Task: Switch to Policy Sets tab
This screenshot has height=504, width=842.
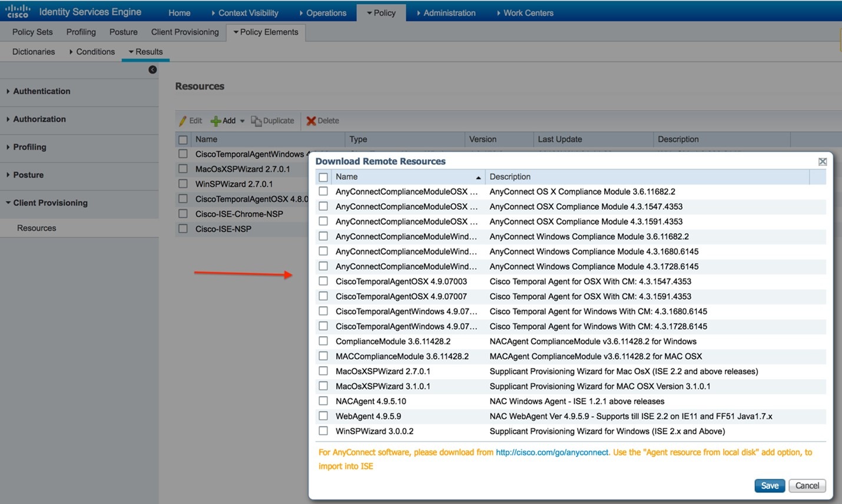Action: click(x=32, y=32)
